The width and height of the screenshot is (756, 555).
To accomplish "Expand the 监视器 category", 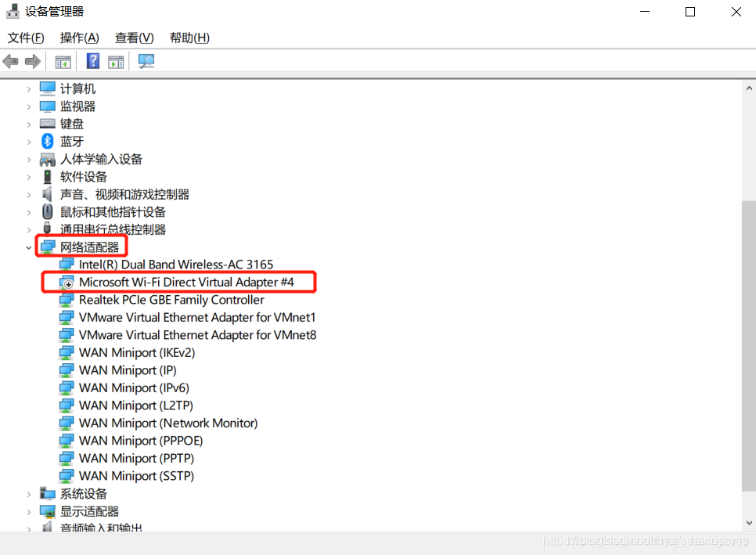I will (29, 106).
